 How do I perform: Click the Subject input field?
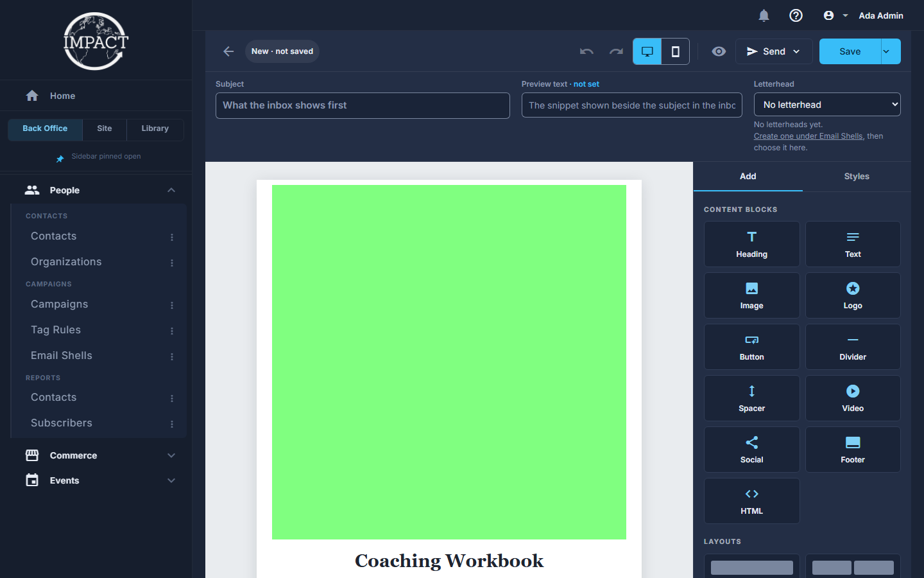coord(363,105)
